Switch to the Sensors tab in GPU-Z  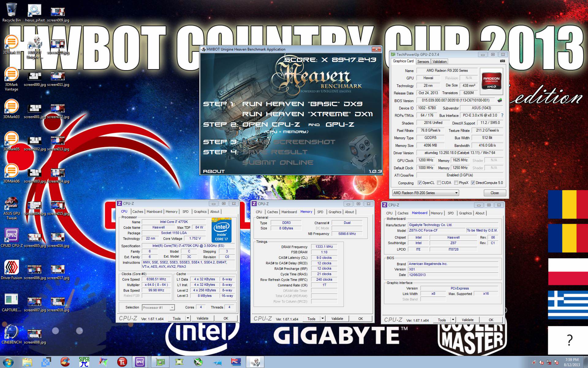pyautogui.click(x=423, y=62)
